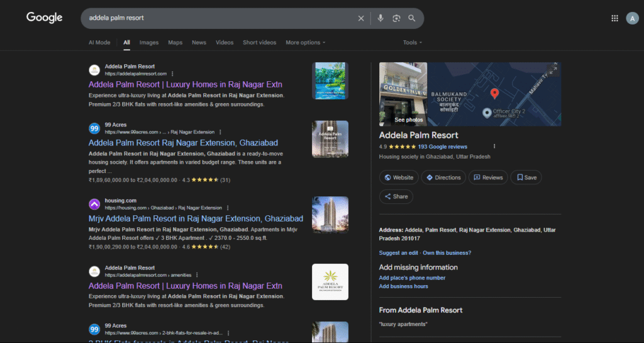The image size is (644, 343).
Task: Clear the search box with X icon
Action: pos(361,18)
